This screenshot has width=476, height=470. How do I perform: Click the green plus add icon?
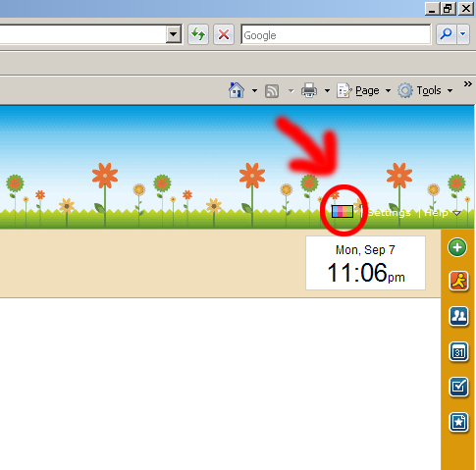tap(457, 247)
